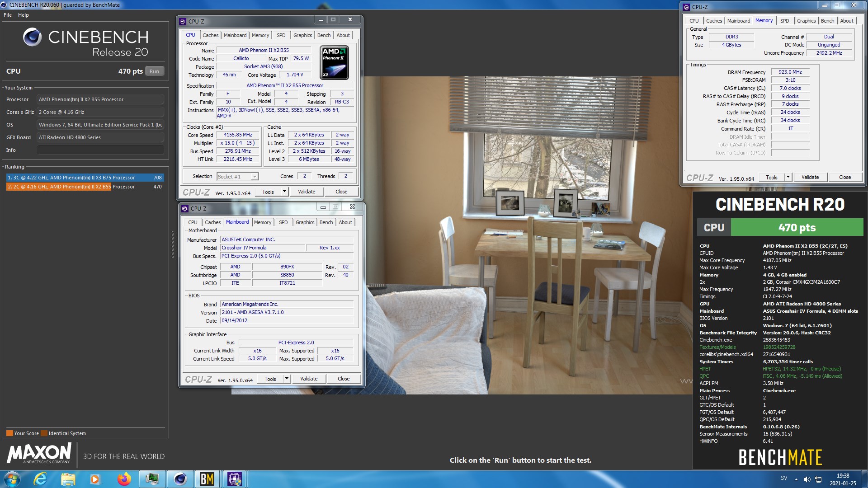The height and width of the screenshot is (488, 868).
Task: Click the DRAM Frequency 923.0 MHz value
Action: click(x=790, y=72)
